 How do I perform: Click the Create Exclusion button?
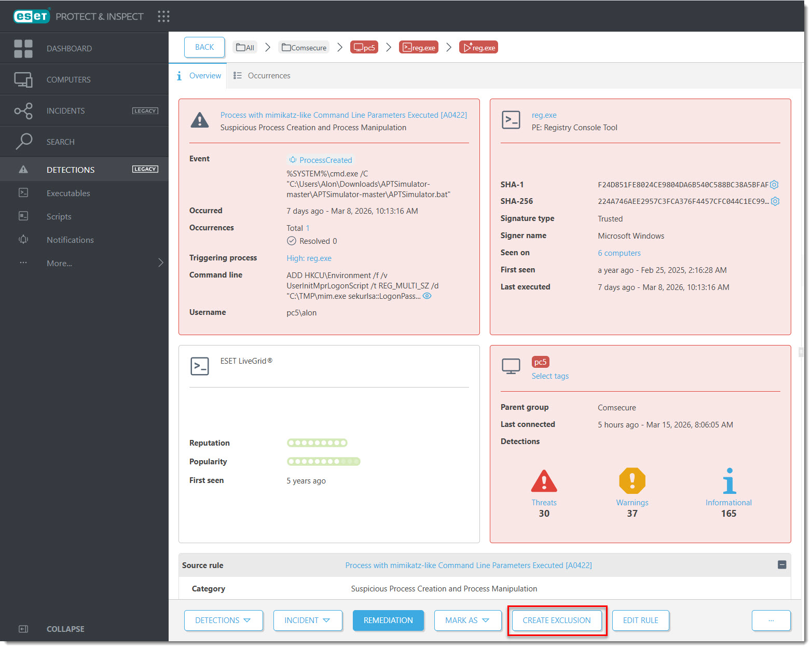pyautogui.click(x=557, y=620)
